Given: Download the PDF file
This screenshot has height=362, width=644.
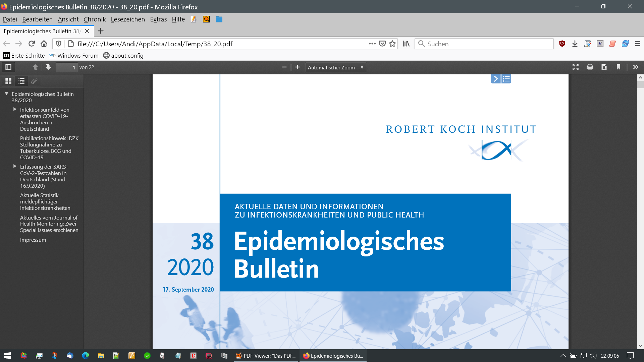Looking at the screenshot, I should pos(604,67).
